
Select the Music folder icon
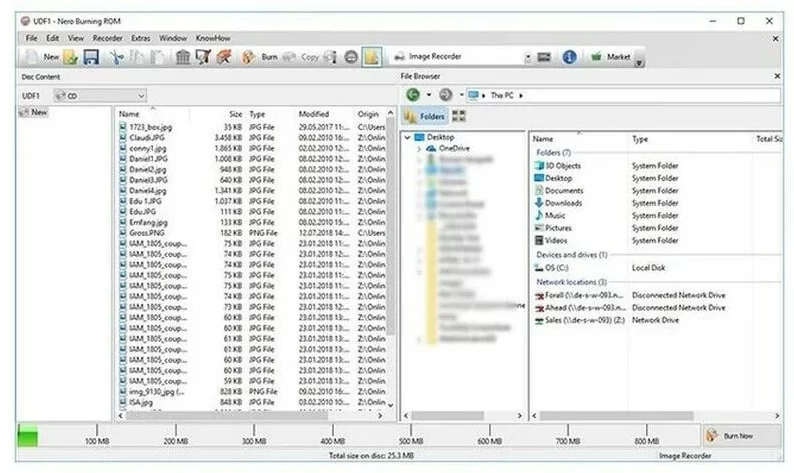tap(539, 215)
